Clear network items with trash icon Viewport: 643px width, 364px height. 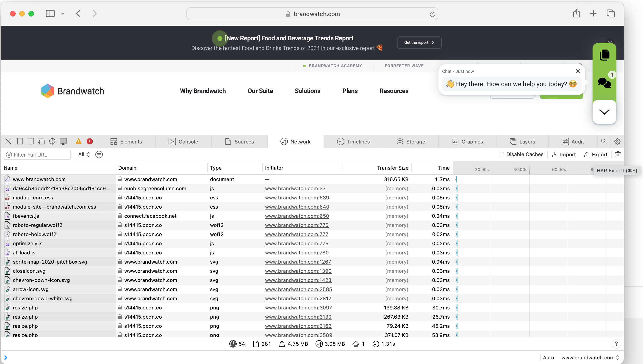pos(618,154)
